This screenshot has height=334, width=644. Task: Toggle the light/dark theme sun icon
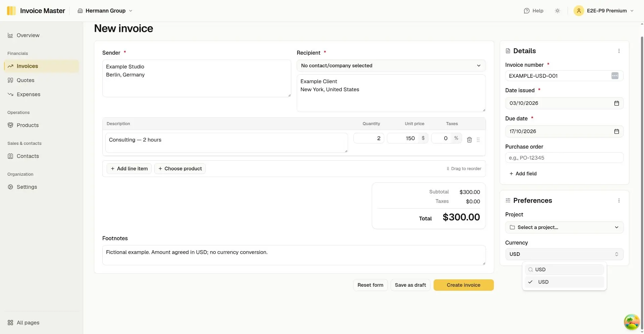tap(557, 11)
